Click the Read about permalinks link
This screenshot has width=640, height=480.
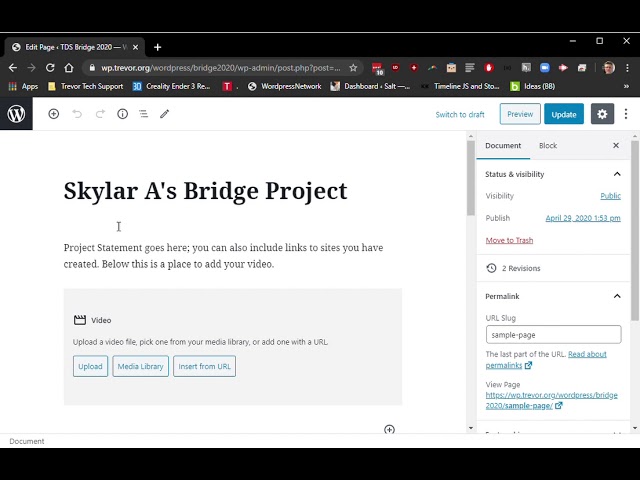click(x=546, y=360)
